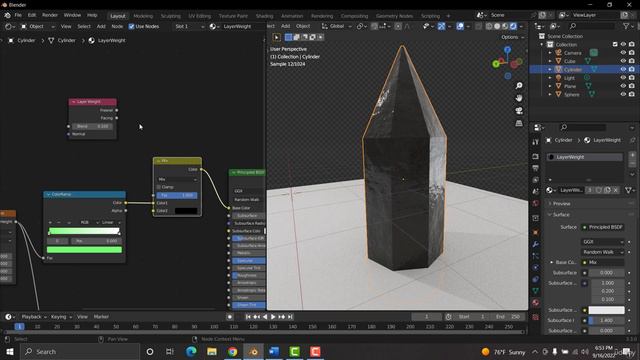Open the Tool properties tab
This screenshot has height=360, width=640.
click(536, 142)
